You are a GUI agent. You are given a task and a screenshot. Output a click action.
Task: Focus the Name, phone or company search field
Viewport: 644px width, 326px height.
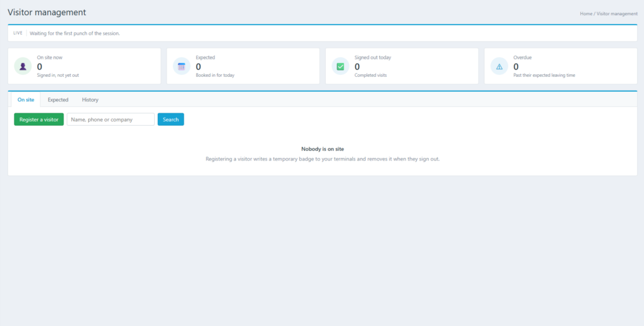click(111, 119)
